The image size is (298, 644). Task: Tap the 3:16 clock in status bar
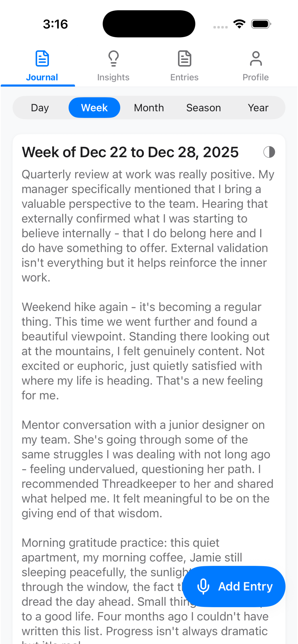coord(55,24)
